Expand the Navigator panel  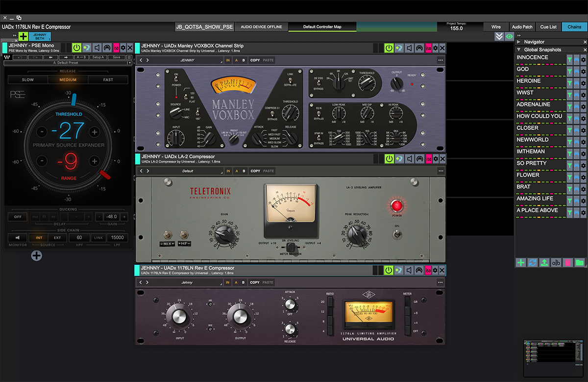pyautogui.click(x=519, y=42)
